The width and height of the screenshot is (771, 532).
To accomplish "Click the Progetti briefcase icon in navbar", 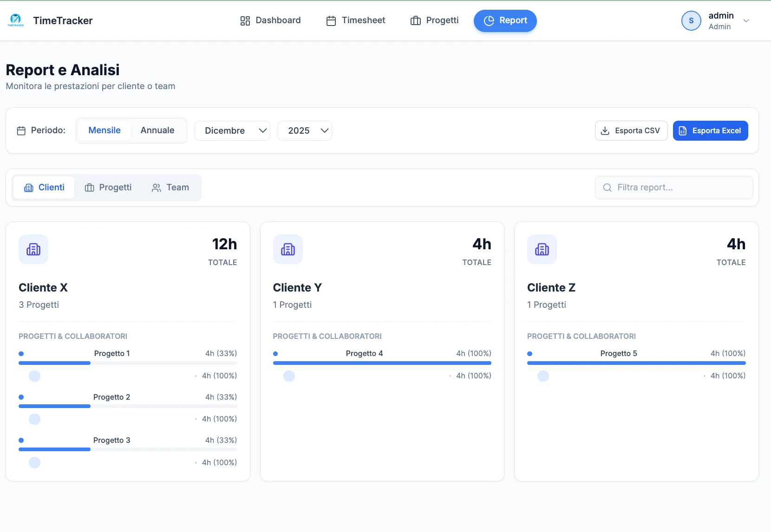I will [416, 21].
